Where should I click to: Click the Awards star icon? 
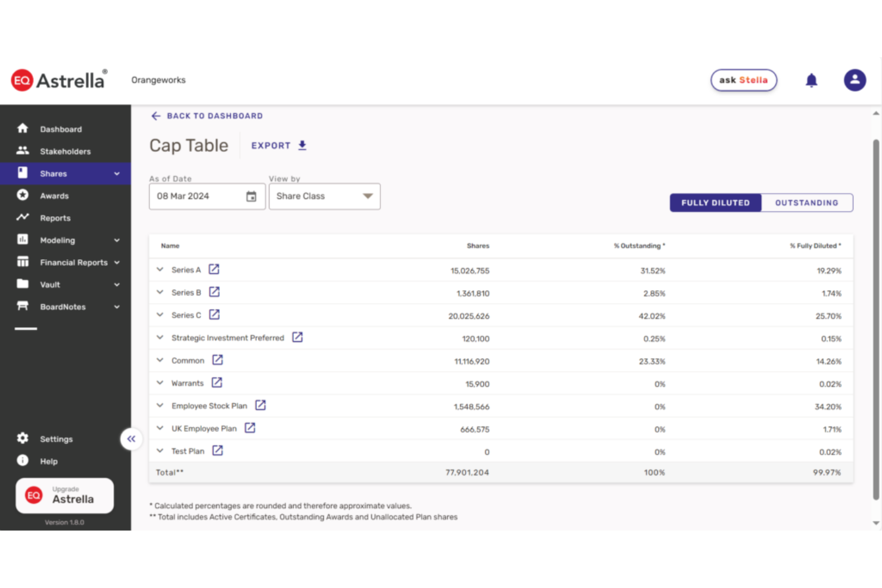point(23,195)
